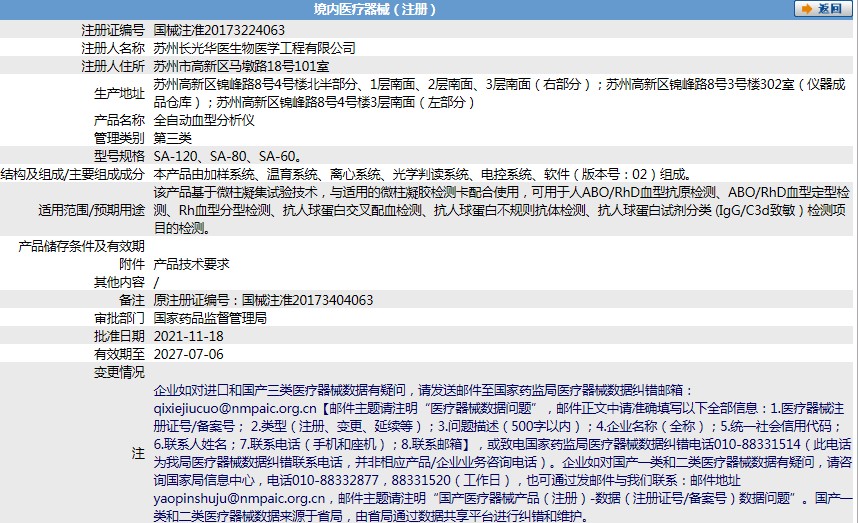Click the email qixiejiucuo@nmpaic.org.cn
Viewport: 858px width, 523px height.
pos(235,409)
